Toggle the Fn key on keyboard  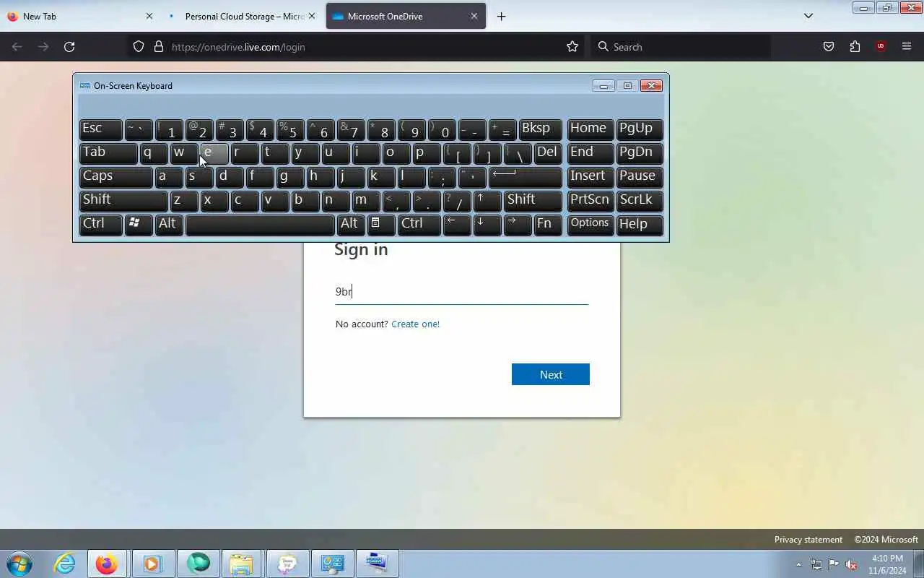(x=548, y=224)
